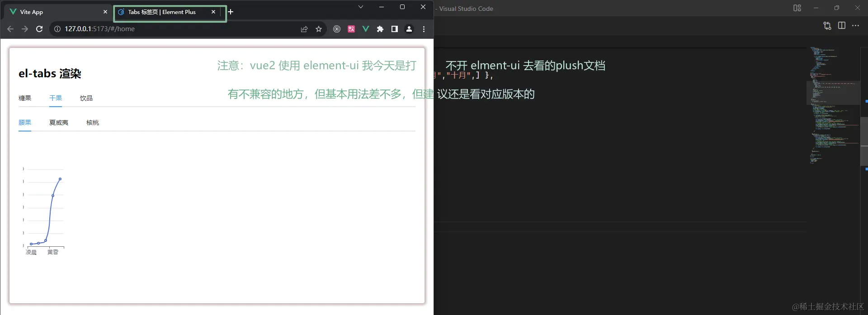Screen dimensions: 868x315
Task: Share this page from address bar
Action: coord(304,29)
